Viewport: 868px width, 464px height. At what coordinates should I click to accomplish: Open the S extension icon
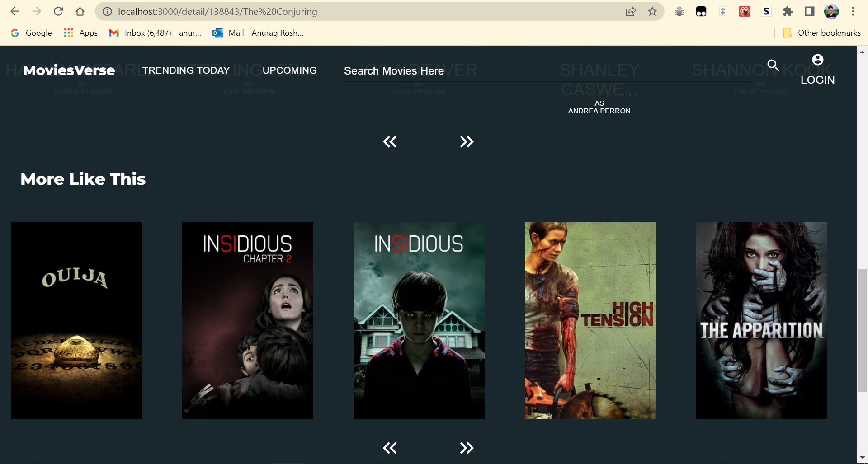tap(766, 12)
